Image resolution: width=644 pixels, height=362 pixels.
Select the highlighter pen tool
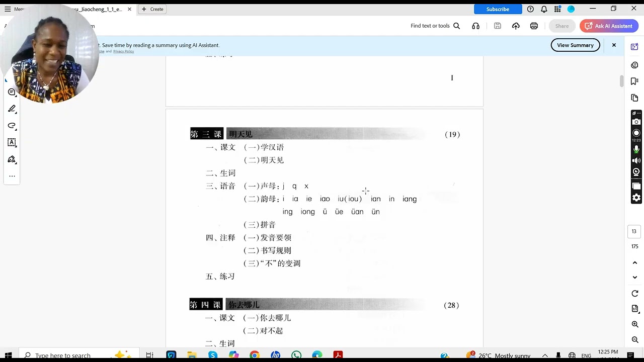coord(12,109)
